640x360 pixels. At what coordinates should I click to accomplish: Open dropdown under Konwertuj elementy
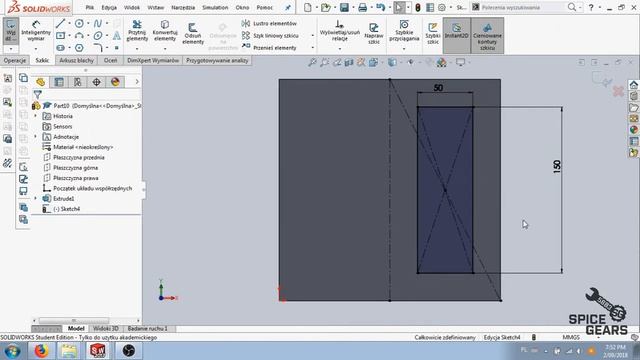(165, 49)
